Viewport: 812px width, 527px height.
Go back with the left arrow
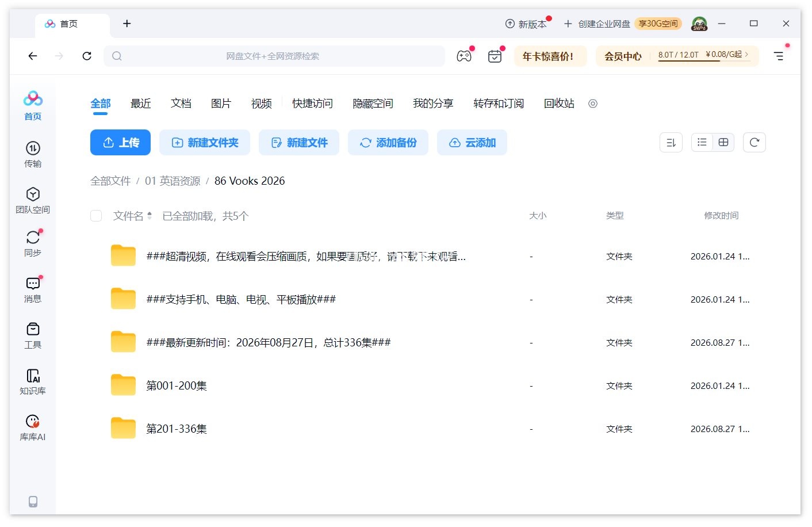[x=33, y=56]
